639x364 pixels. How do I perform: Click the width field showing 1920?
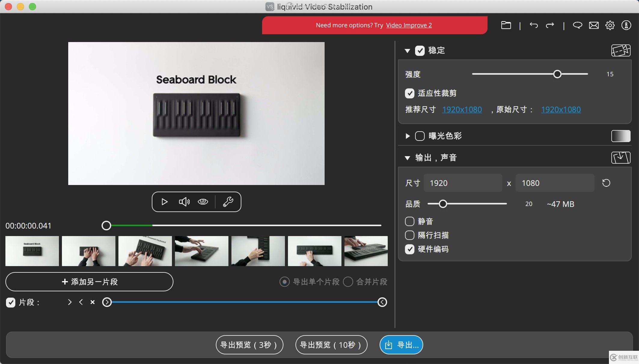tap(463, 183)
